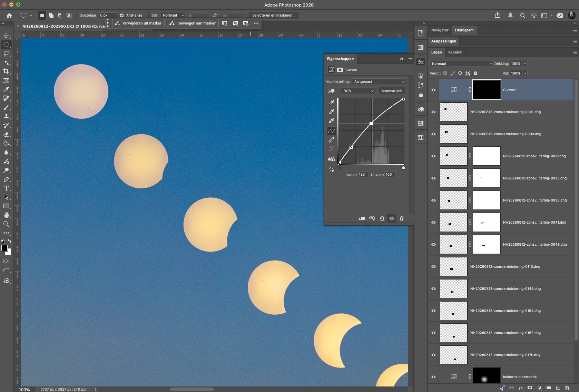
Task: Choose the Type tool
Action: tap(6, 188)
